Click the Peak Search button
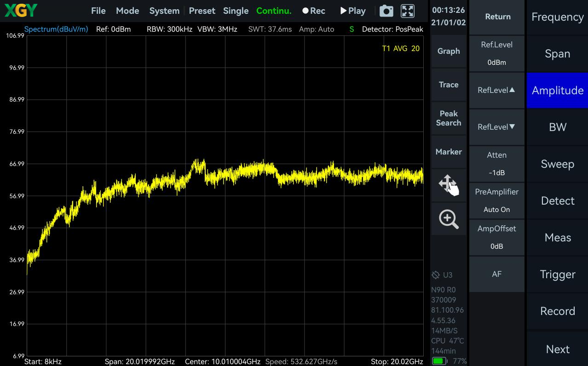This screenshot has height=366, width=588. pos(449,118)
